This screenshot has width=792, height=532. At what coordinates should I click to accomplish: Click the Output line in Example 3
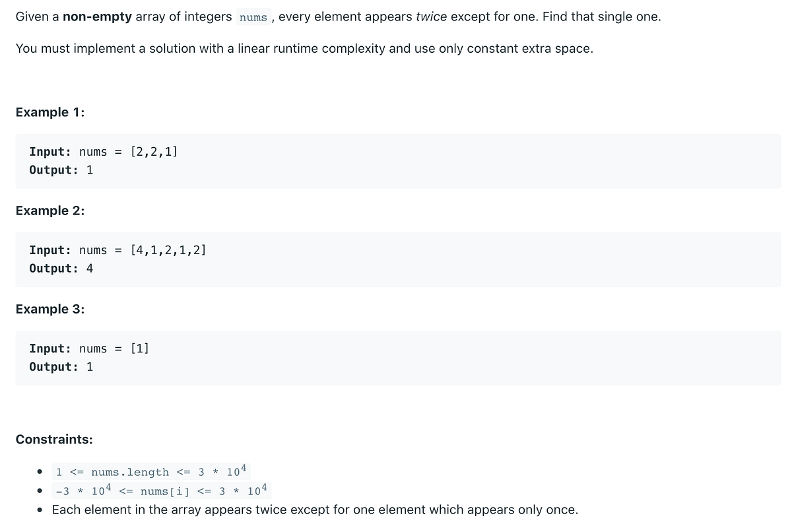tap(61, 367)
